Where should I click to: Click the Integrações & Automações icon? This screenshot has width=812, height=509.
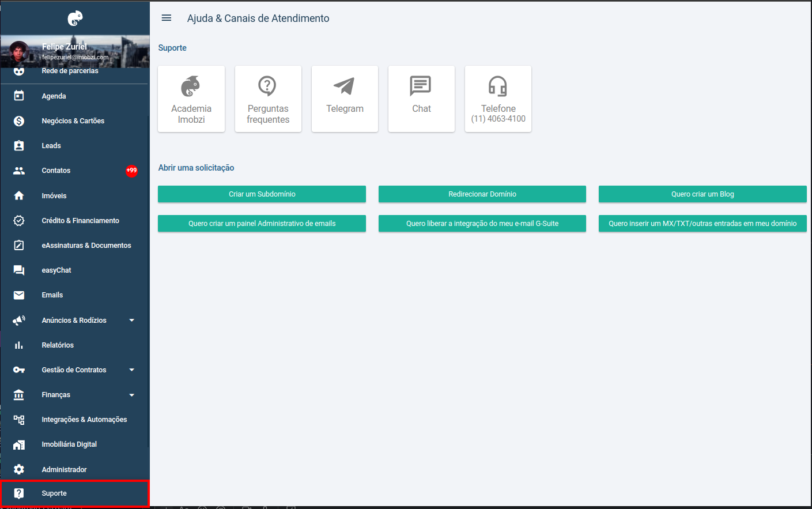tap(19, 420)
